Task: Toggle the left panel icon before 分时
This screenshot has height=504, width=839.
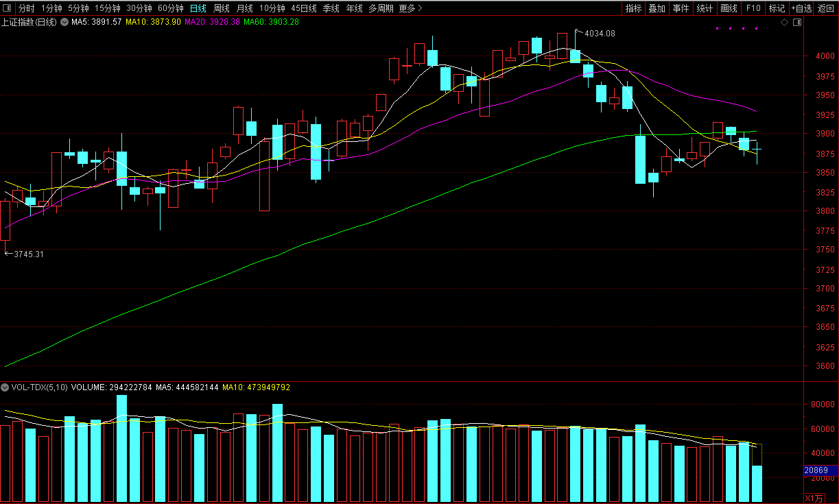Action: [x=8, y=8]
